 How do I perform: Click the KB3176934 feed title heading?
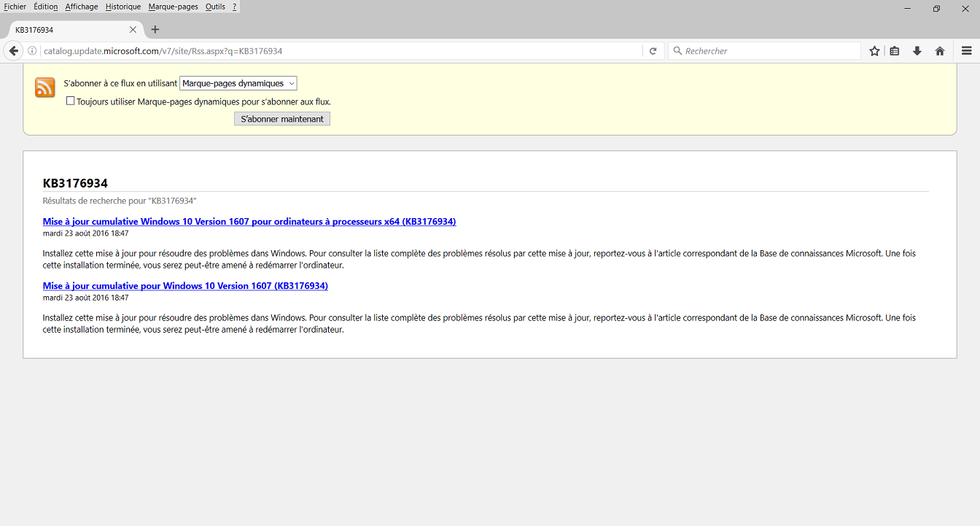point(75,183)
